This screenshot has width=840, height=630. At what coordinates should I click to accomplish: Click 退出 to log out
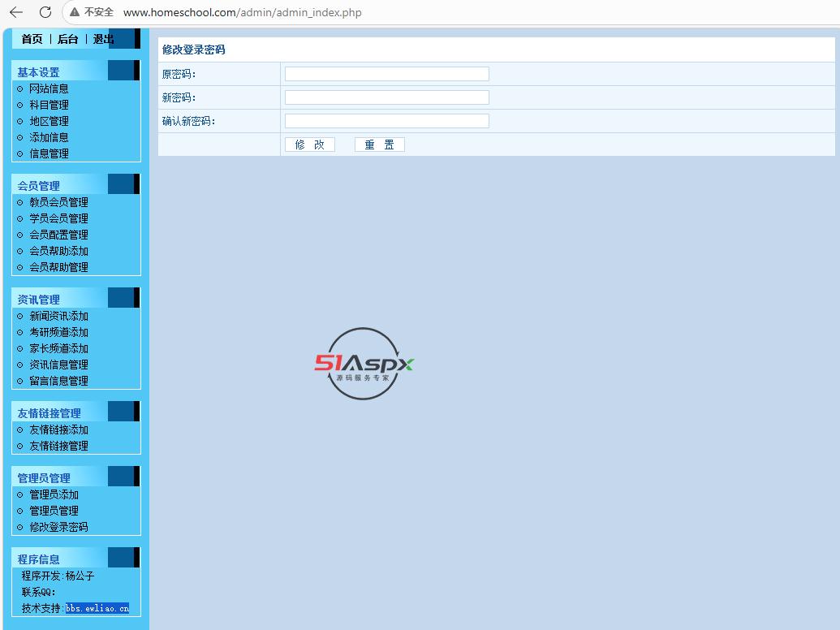pos(103,39)
